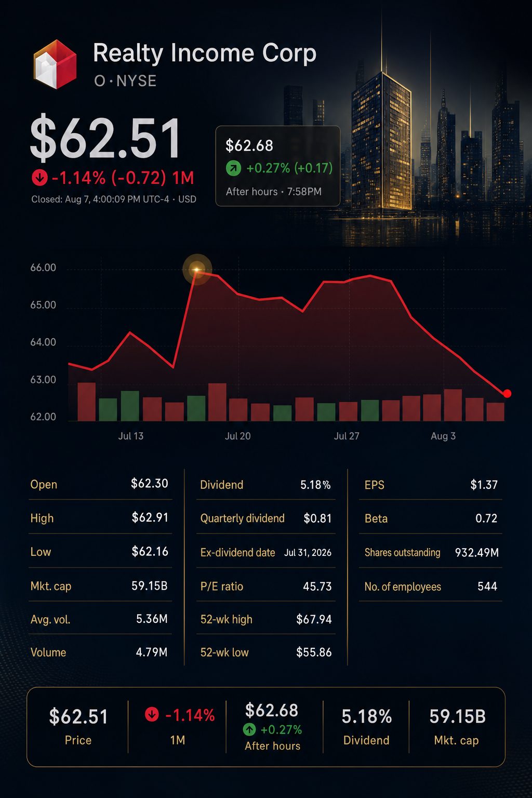Viewport: 532px width, 798px height.
Task: Click the $62.68 value in the after-hours card
Action: click(249, 146)
